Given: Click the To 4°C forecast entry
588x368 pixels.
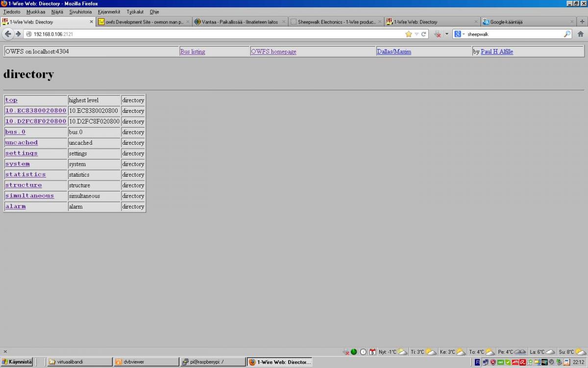Looking at the screenshot, I should click(482, 352).
